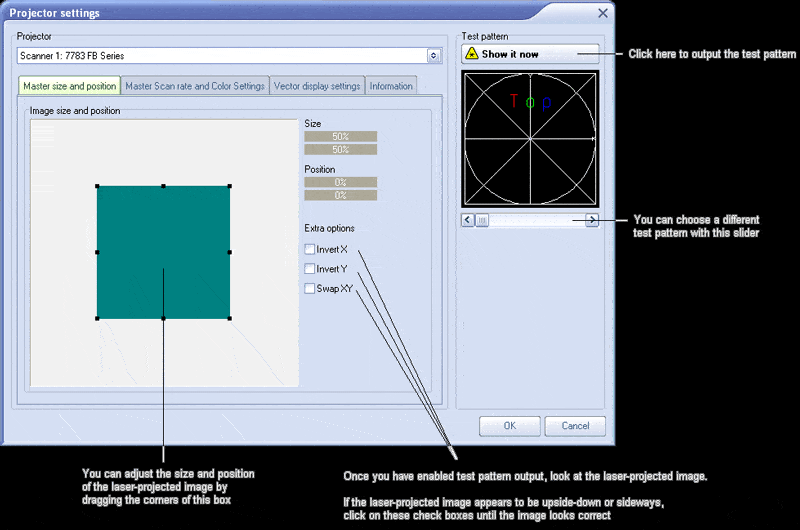The image size is (800, 530).
Task: Open the Vector display settings tab
Action: coord(317,86)
